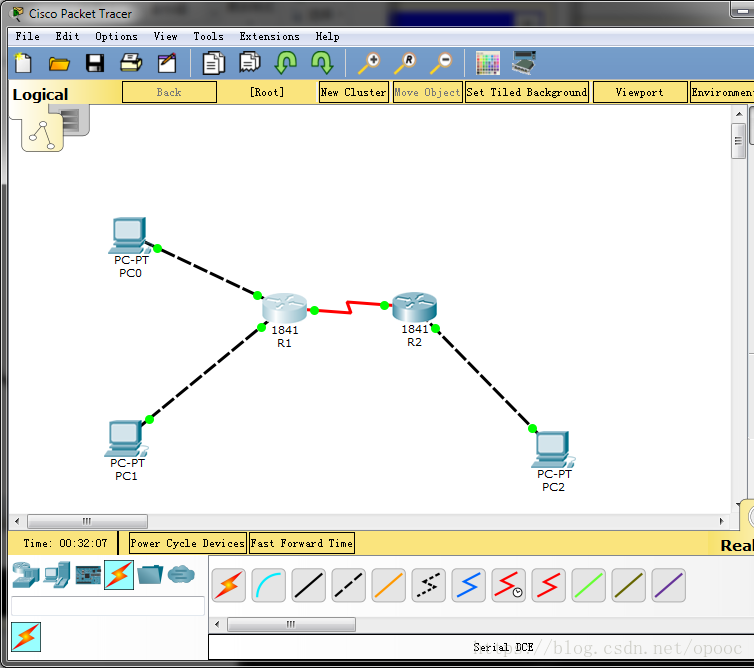Choose the Phone cable (dotted zigzag)
The image size is (754, 668).
point(428,585)
